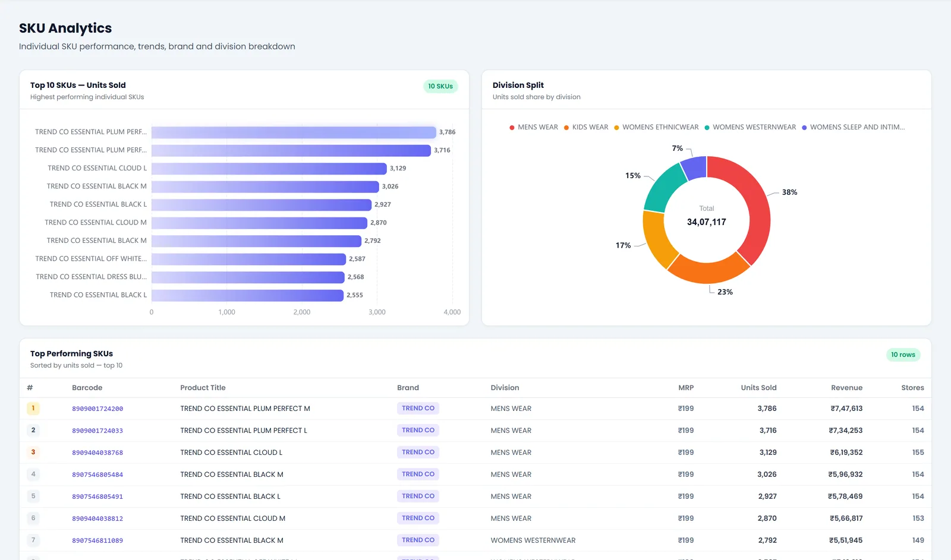
Task: Click the WOMENS WESTERNWEAR division cell
Action: [x=533, y=540]
